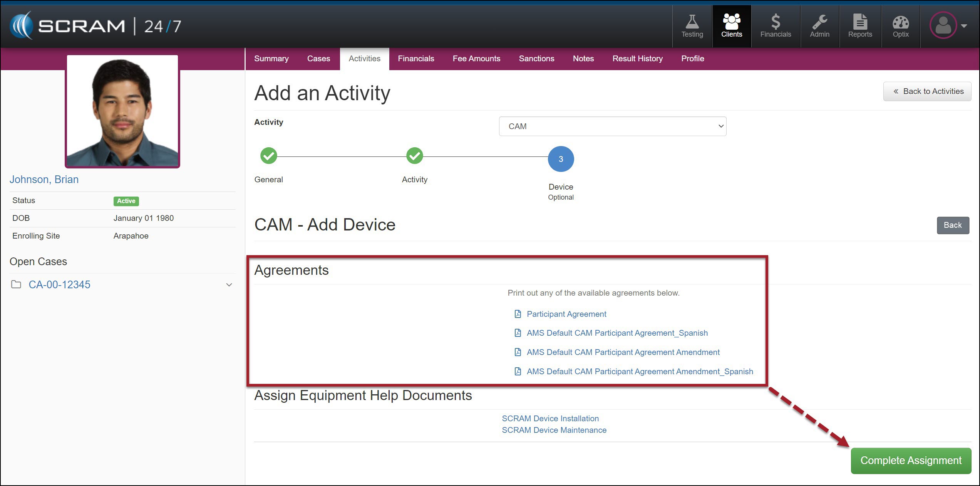Click the case folder icon

click(x=16, y=285)
